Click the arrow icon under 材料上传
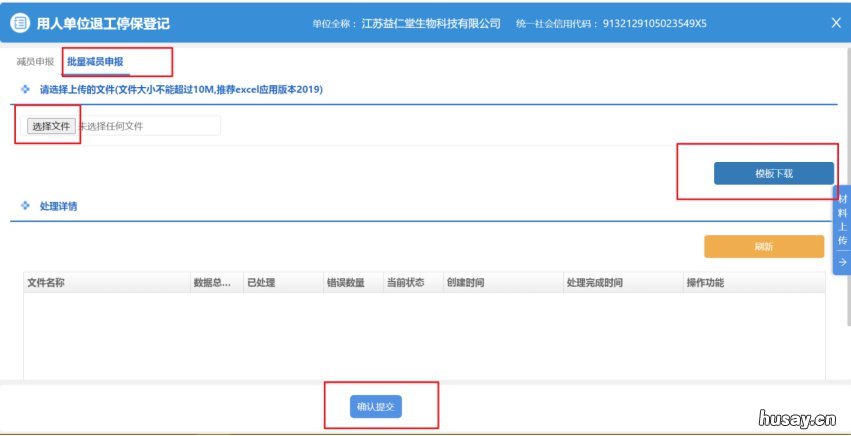The height and width of the screenshot is (436, 851). coord(842,262)
